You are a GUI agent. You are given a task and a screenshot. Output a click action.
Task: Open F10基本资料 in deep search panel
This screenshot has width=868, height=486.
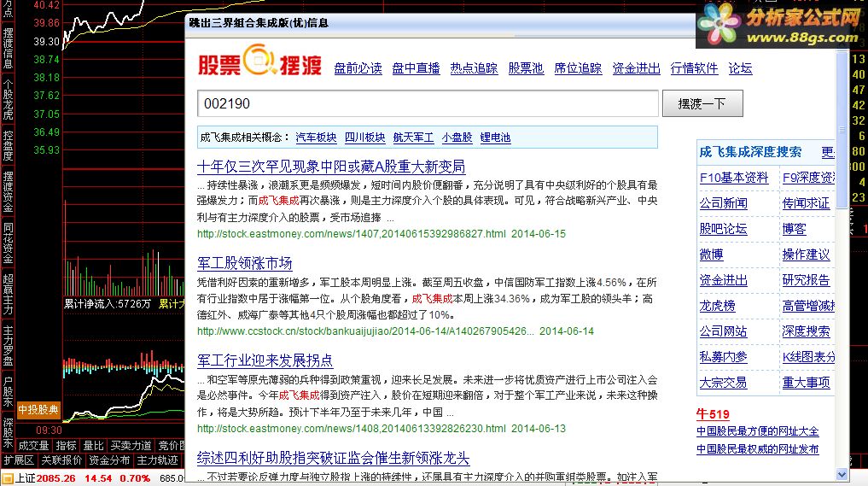click(734, 178)
